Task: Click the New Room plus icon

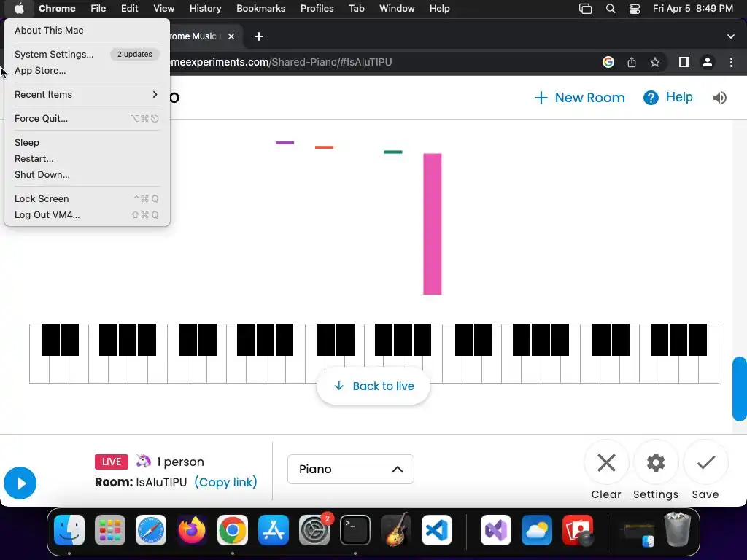Action: [541, 98]
